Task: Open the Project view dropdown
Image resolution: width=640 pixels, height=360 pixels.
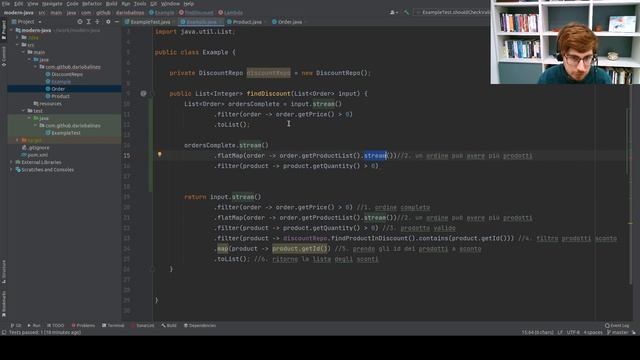Action: [x=27, y=22]
